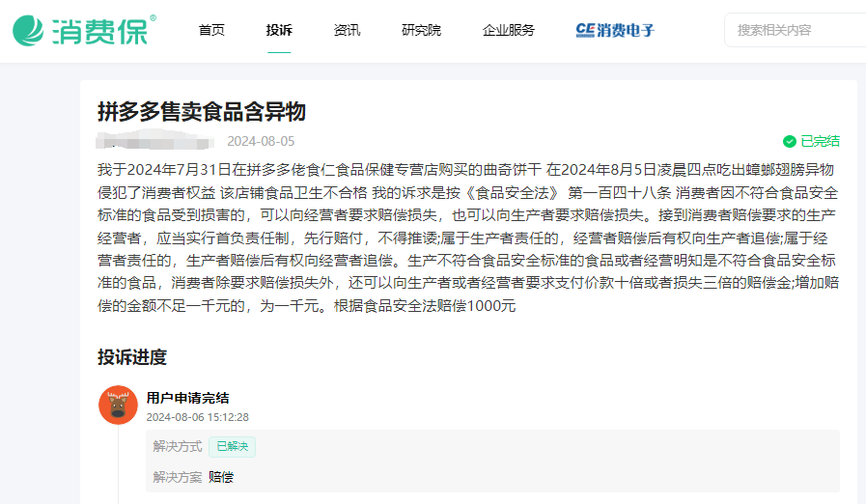The width and height of the screenshot is (866, 504).
Task: Click the date 2024-08-05
Action: (x=261, y=142)
